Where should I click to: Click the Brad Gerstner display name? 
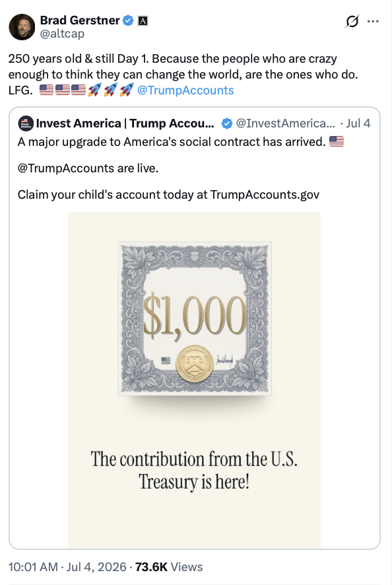pos(80,20)
